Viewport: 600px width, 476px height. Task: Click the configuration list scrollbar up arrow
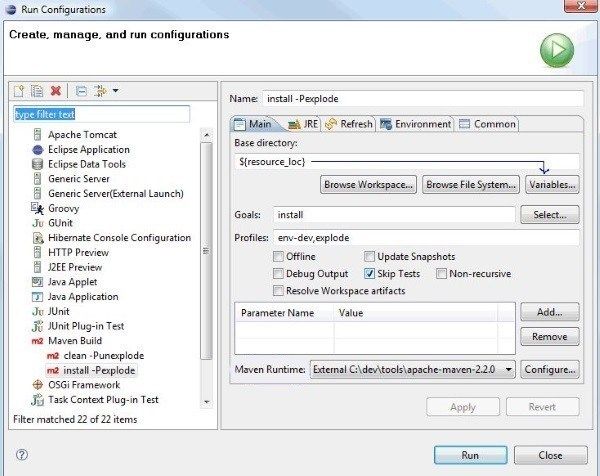click(x=207, y=135)
